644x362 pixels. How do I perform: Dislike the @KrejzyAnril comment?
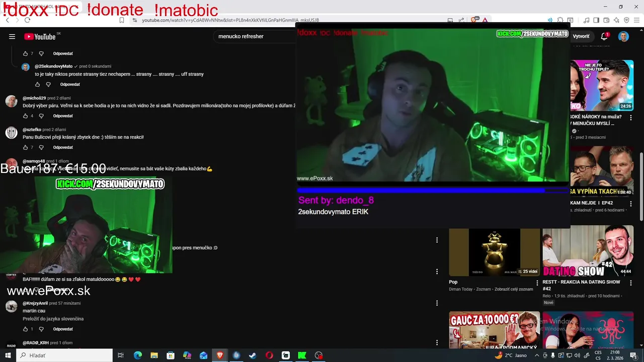point(41,329)
